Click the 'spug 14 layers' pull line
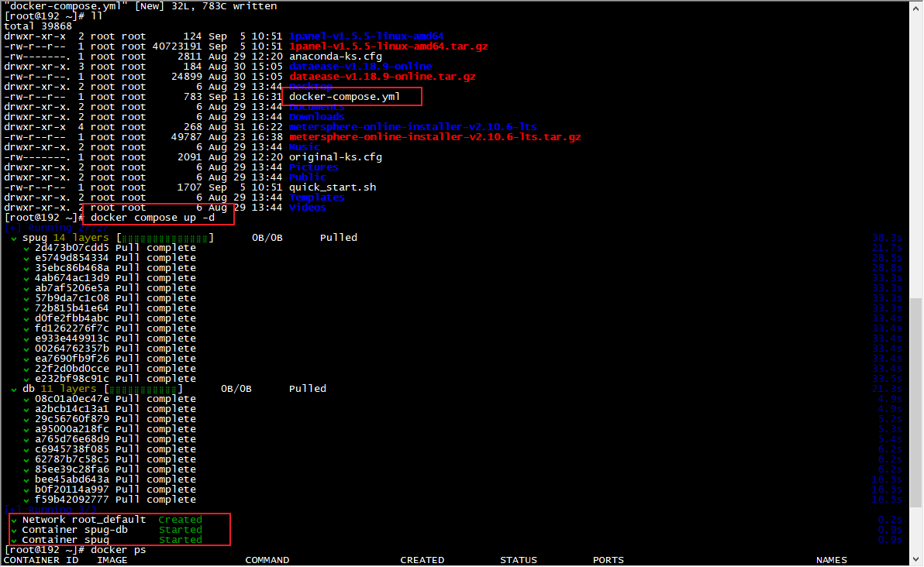Image resolution: width=924 pixels, height=567 pixels. click(184, 238)
